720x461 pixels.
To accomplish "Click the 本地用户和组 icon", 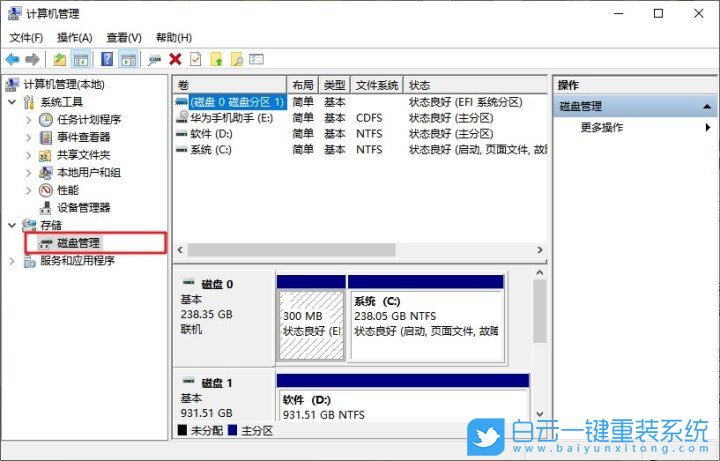I will pyautogui.click(x=45, y=173).
